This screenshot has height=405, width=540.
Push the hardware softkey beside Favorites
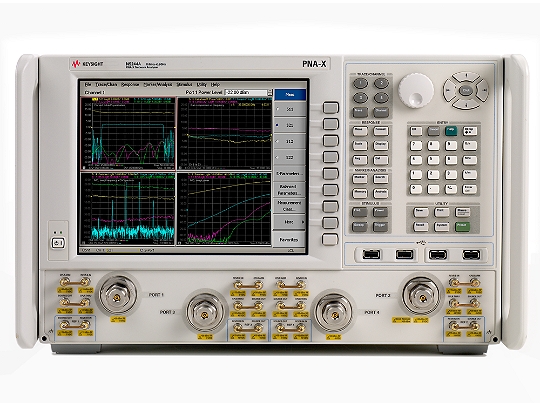pyautogui.click(x=331, y=239)
